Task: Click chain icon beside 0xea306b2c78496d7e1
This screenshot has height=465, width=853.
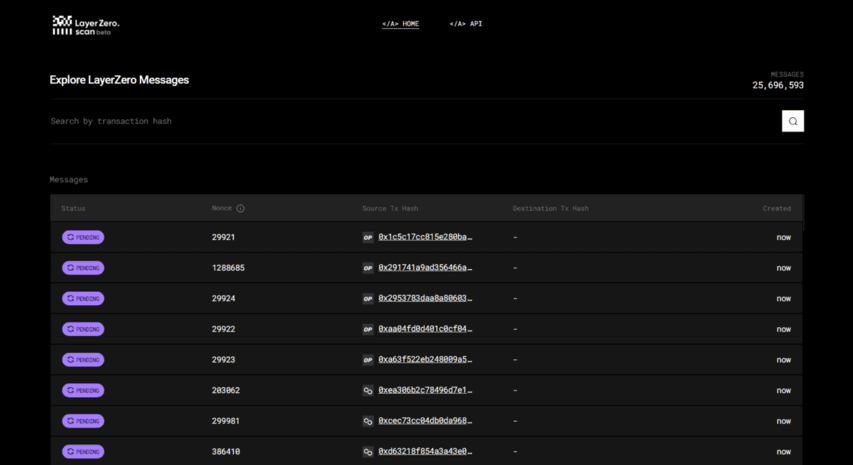Action: tap(368, 390)
